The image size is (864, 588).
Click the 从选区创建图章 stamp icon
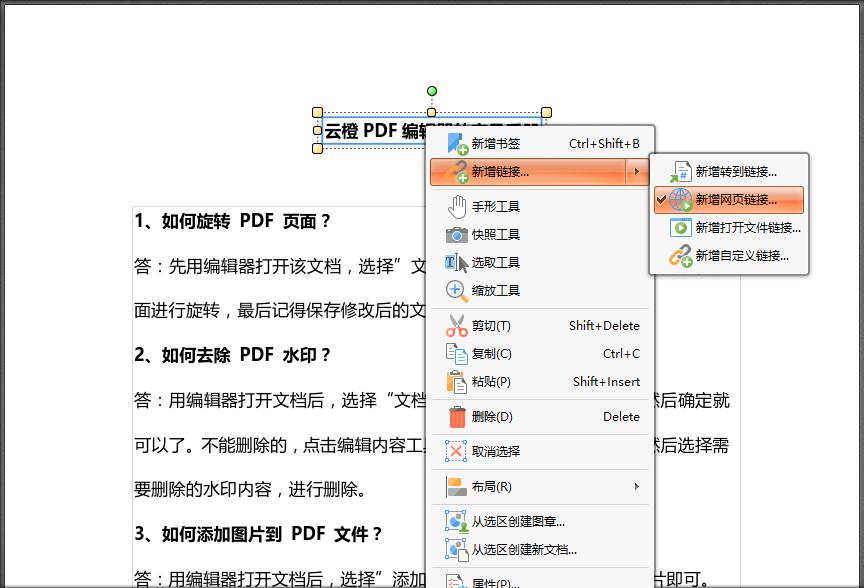457,522
